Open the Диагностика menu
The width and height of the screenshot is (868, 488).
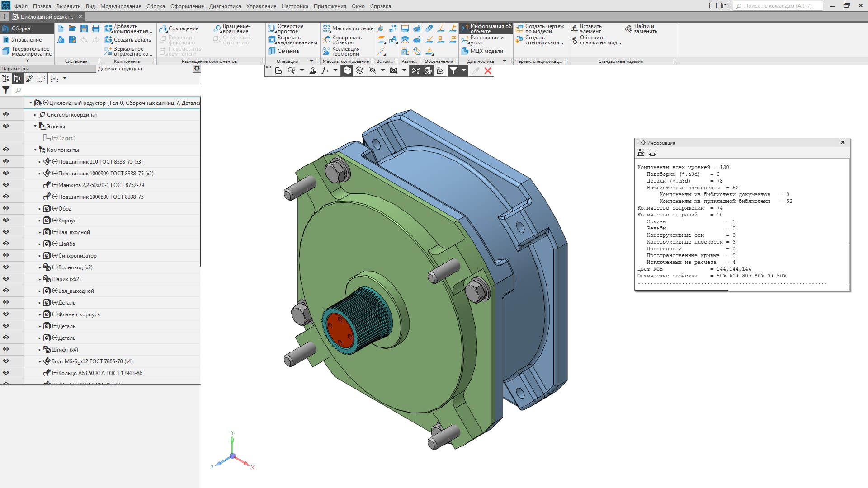click(x=225, y=6)
